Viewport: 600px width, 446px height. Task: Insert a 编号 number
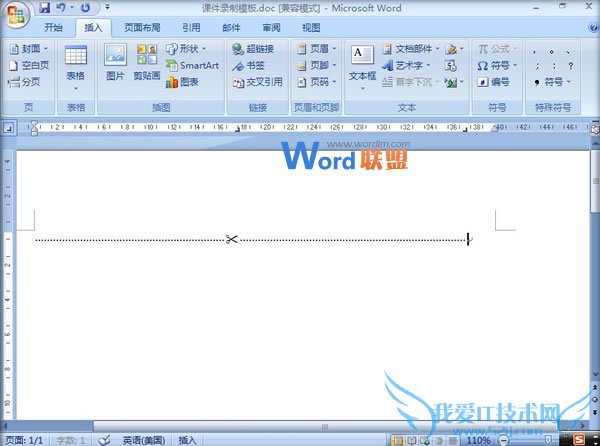(x=494, y=81)
